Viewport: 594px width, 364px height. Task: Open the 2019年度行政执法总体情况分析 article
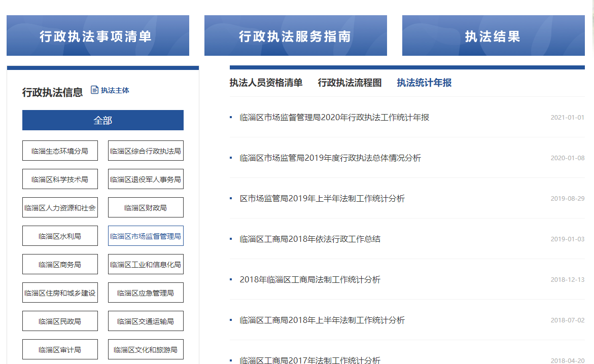(330, 158)
